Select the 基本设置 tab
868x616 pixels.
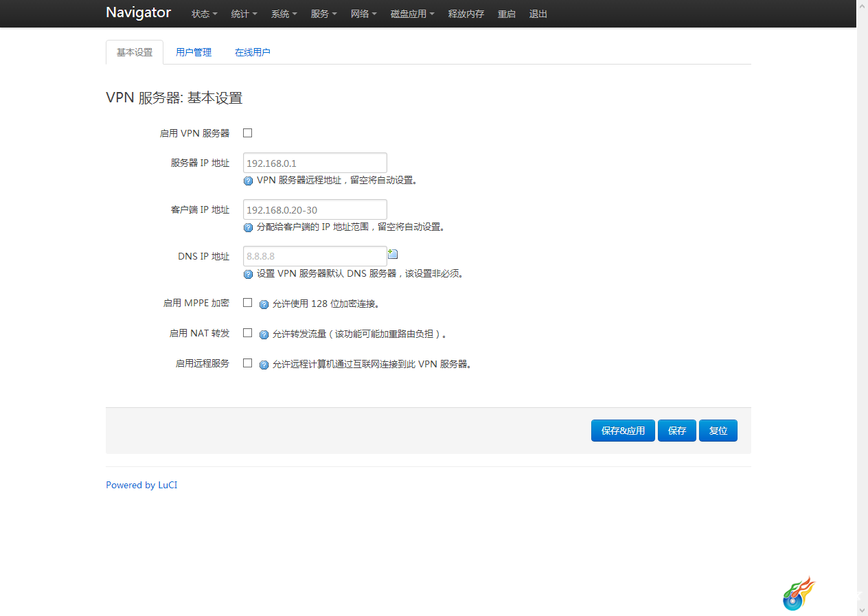click(x=135, y=52)
